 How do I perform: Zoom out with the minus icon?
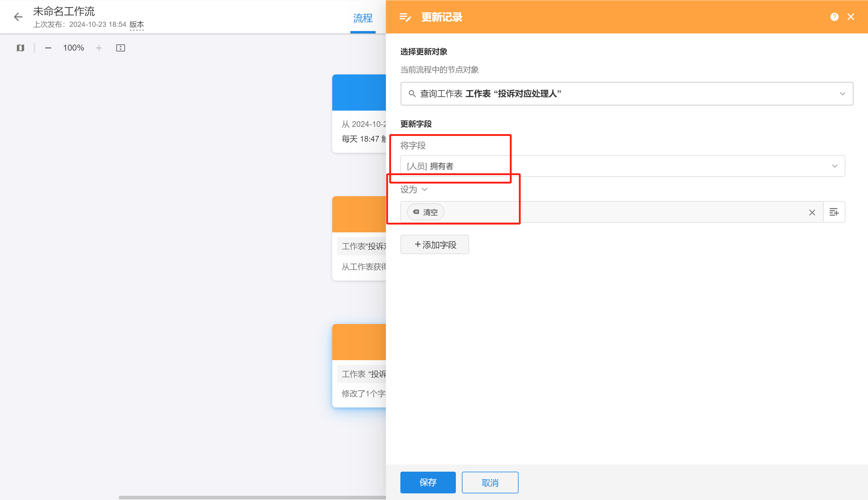(x=48, y=48)
